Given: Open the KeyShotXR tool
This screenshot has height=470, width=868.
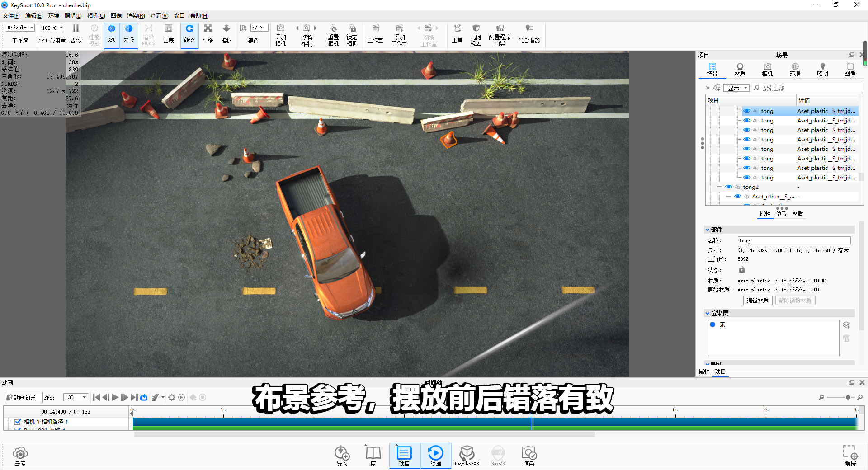Looking at the screenshot, I should coord(467,456).
